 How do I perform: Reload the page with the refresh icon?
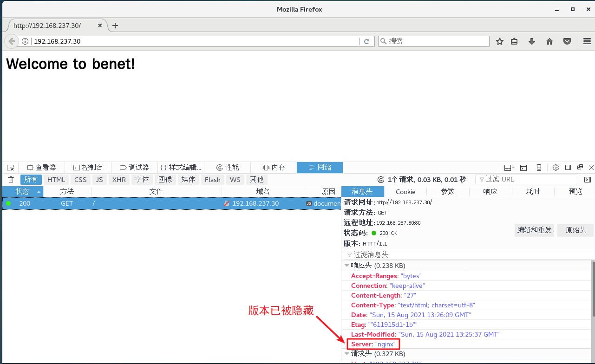click(366, 41)
